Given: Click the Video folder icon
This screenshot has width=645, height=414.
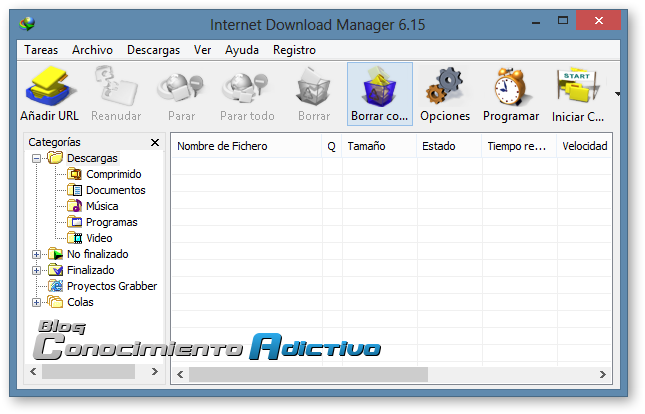Looking at the screenshot, I should tap(74, 238).
